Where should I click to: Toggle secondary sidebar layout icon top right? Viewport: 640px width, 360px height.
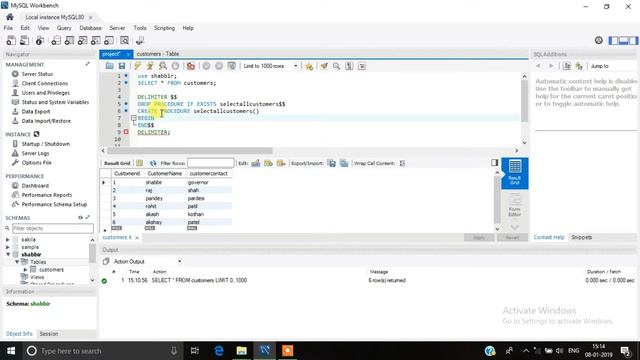[633, 40]
